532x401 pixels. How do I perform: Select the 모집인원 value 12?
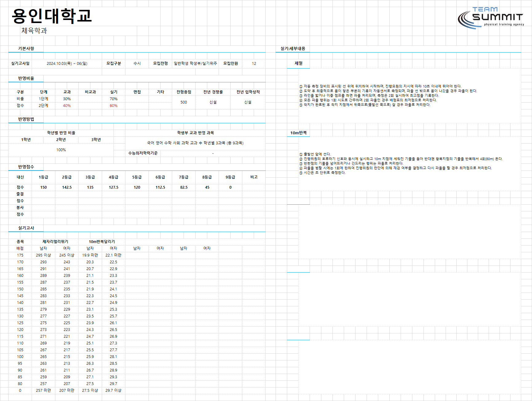click(x=254, y=63)
